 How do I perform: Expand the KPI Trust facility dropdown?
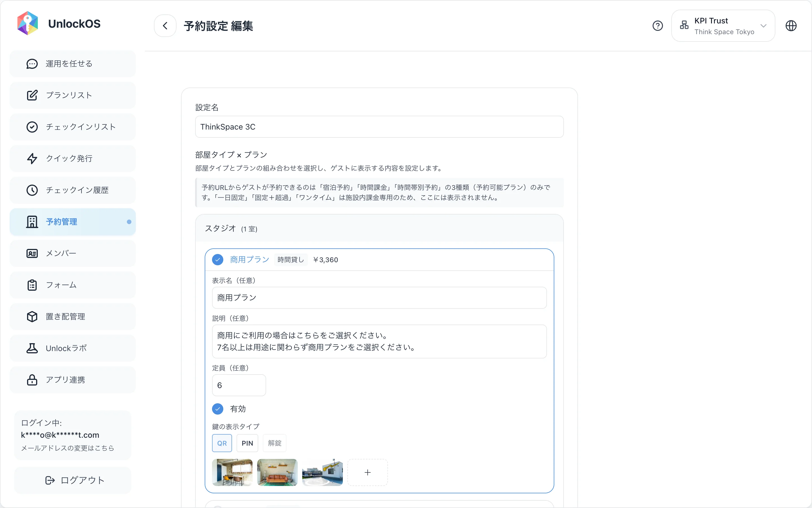tap(723, 25)
